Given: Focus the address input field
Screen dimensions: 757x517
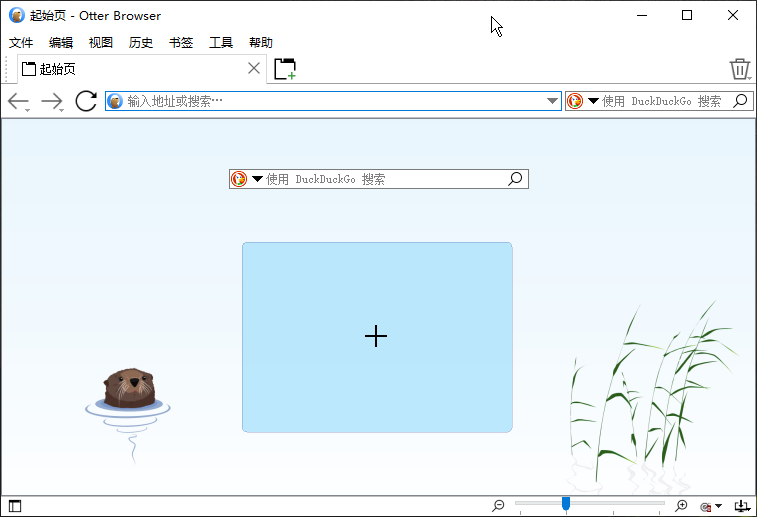Looking at the screenshot, I should [x=333, y=101].
